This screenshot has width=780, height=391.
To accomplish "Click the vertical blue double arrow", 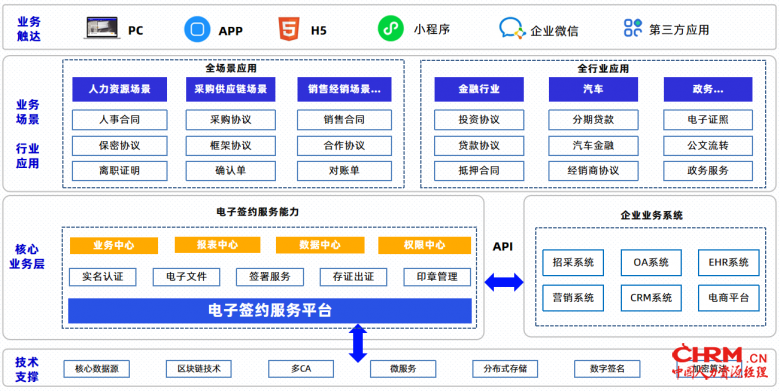I will pos(358,343).
